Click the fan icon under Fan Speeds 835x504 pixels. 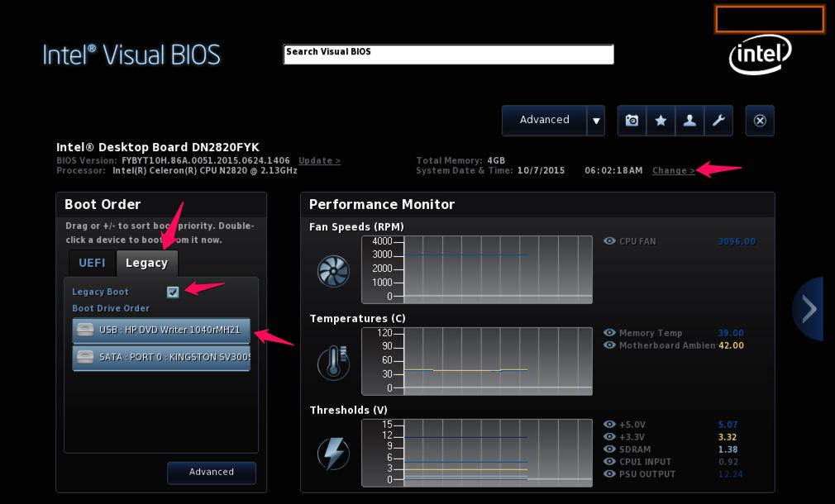(333, 271)
